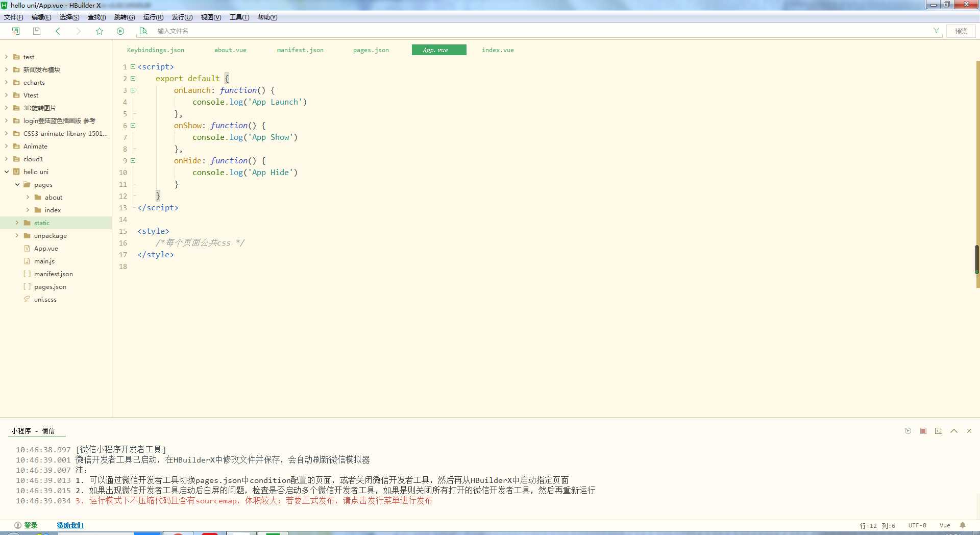Switch to manifest.json tab

(x=300, y=50)
